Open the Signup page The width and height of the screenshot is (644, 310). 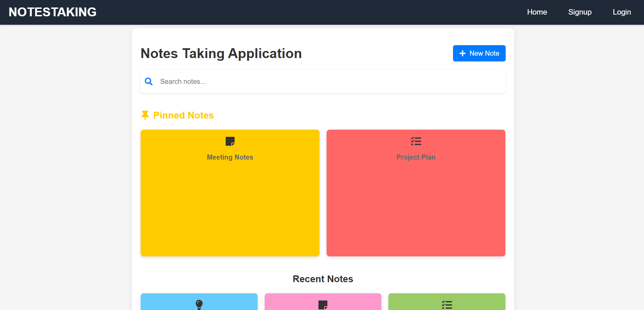point(580,12)
